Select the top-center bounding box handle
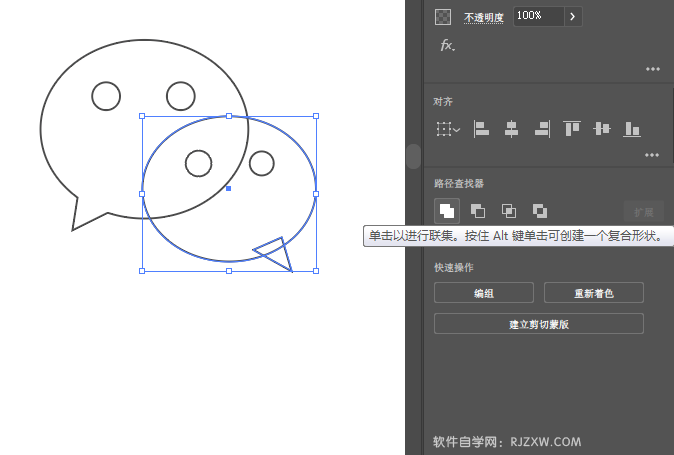 coord(229,116)
